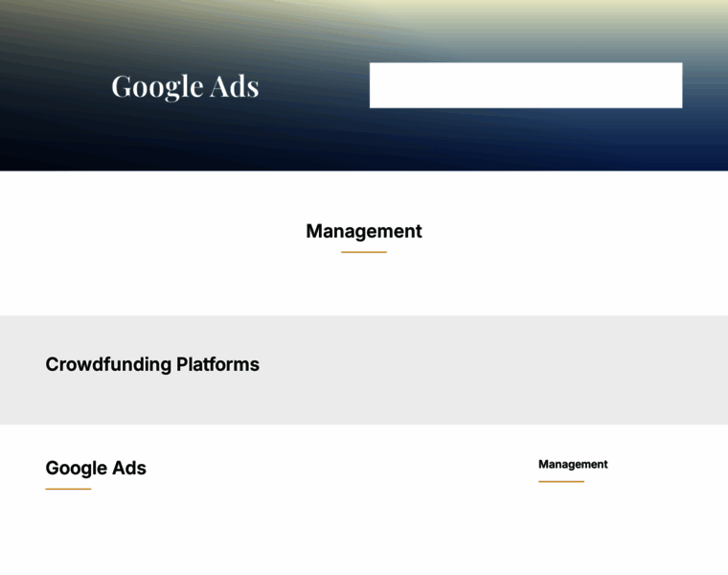Click orange underline beneath centered Management heading

pyautogui.click(x=363, y=252)
